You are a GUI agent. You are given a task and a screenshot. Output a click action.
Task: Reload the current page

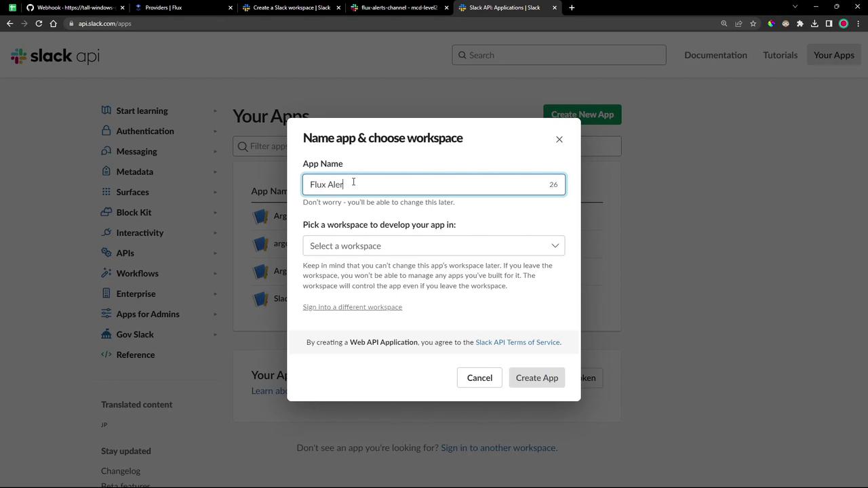click(39, 24)
